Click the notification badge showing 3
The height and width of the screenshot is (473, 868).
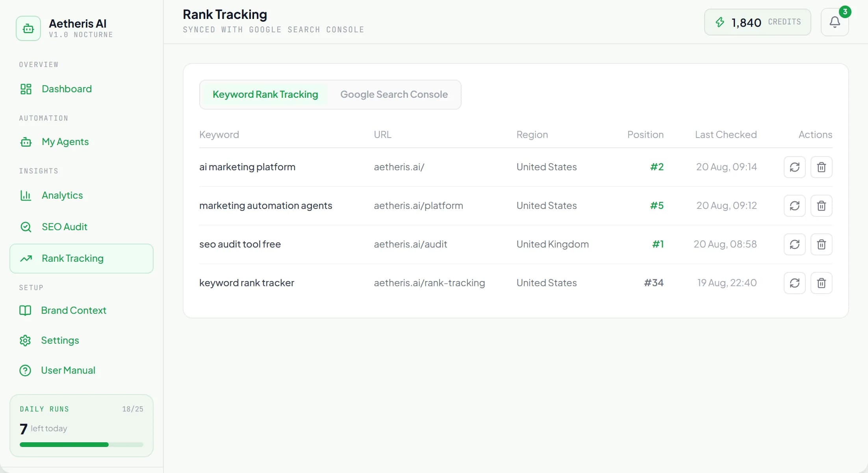[x=845, y=12]
